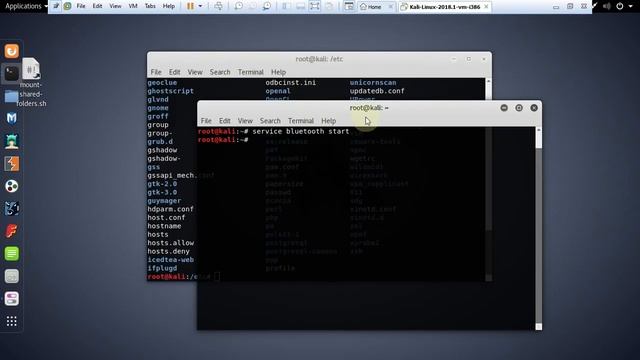Image resolution: width=640 pixels, height=360 pixels.
Task: Open the green notes dock icon
Action: (11, 253)
